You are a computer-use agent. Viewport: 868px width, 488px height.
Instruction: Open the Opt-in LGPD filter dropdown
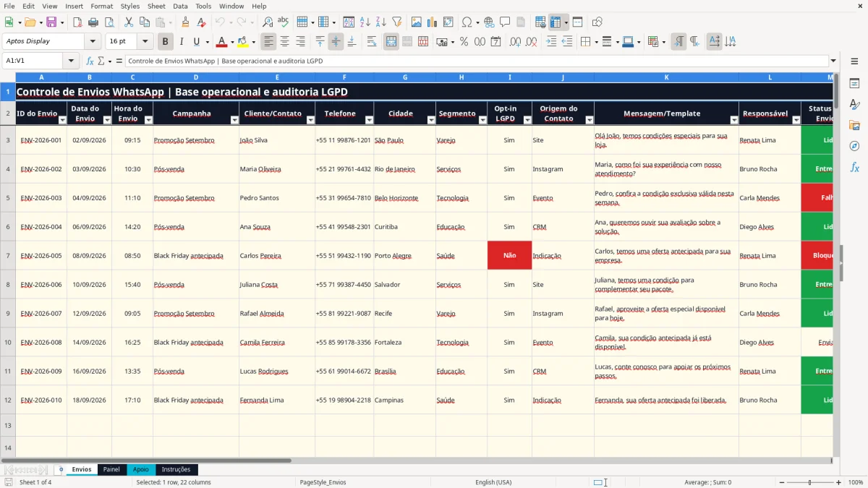(527, 120)
